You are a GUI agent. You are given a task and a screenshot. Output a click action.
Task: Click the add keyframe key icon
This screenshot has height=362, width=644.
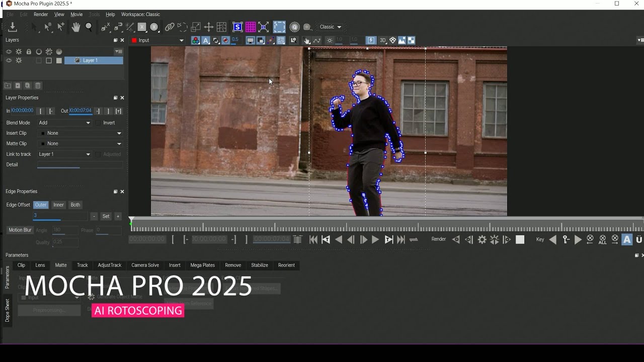click(566, 240)
